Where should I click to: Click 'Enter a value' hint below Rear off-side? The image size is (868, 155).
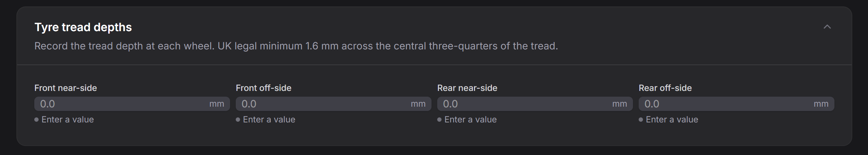(672, 120)
